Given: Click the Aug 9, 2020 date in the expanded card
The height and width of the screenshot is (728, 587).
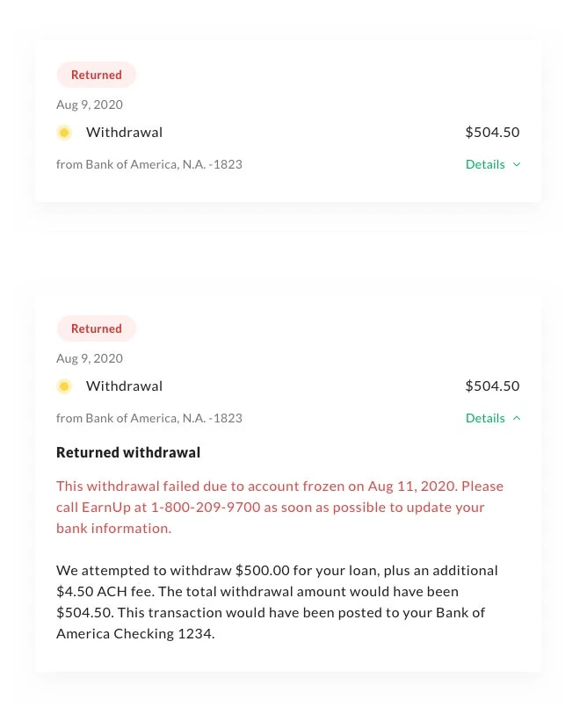Looking at the screenshot, I should (x=90, y=358).
